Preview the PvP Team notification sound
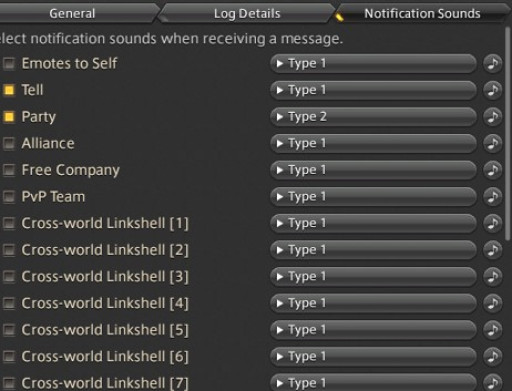 (x=493, y=197)
